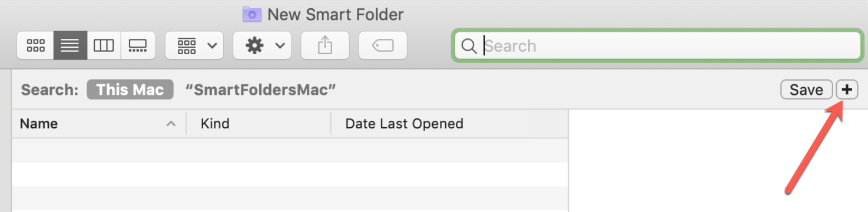Open the group-by arrangement dropdown

tap(194, 46)
